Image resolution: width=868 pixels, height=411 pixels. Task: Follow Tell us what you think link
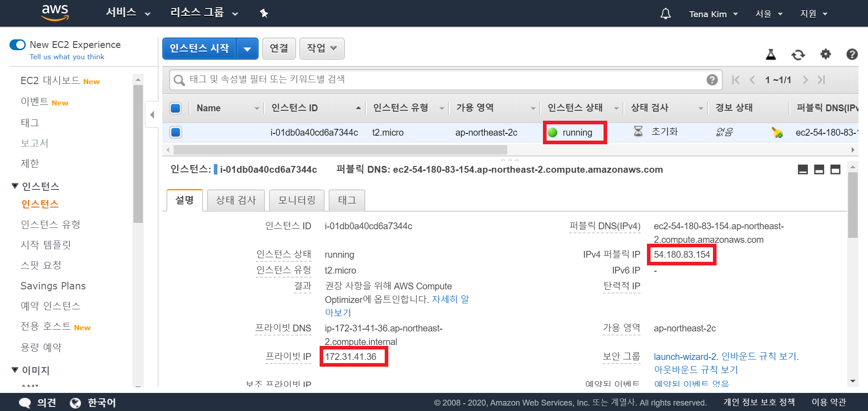point(67,57)
